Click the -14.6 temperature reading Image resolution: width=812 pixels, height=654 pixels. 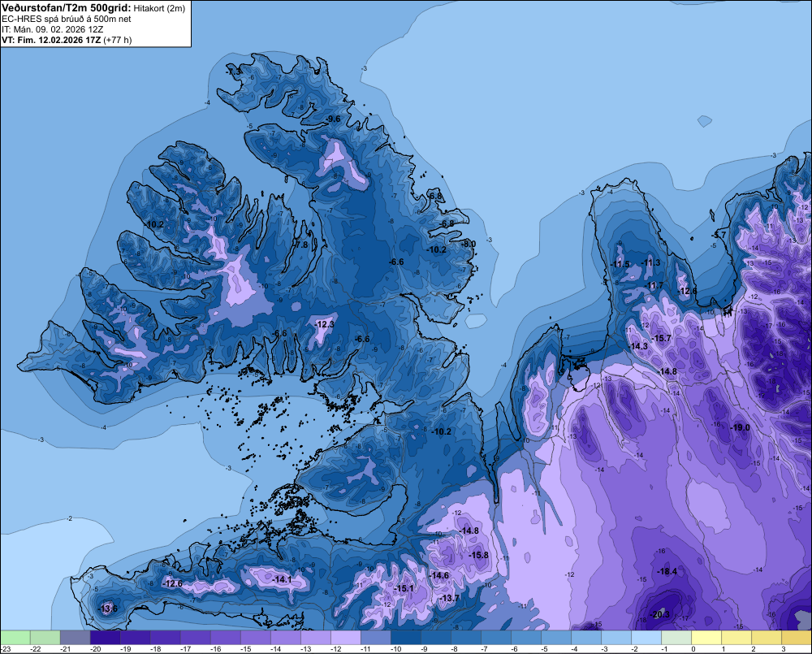[x=438, y=575]
